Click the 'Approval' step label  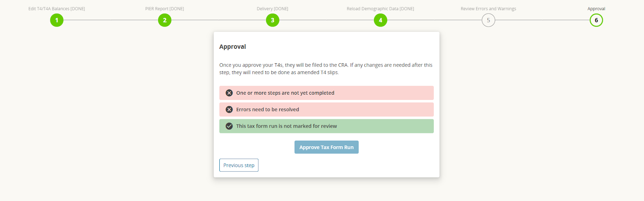596,9
